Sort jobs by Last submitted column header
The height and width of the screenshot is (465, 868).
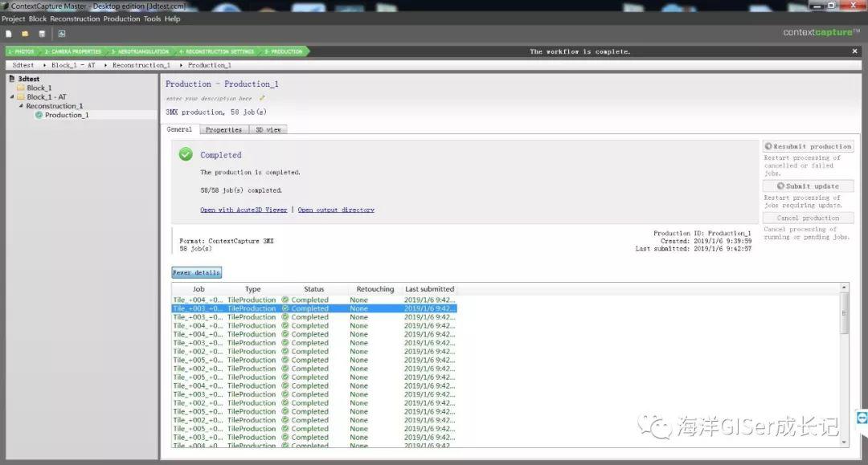(429, 289)
